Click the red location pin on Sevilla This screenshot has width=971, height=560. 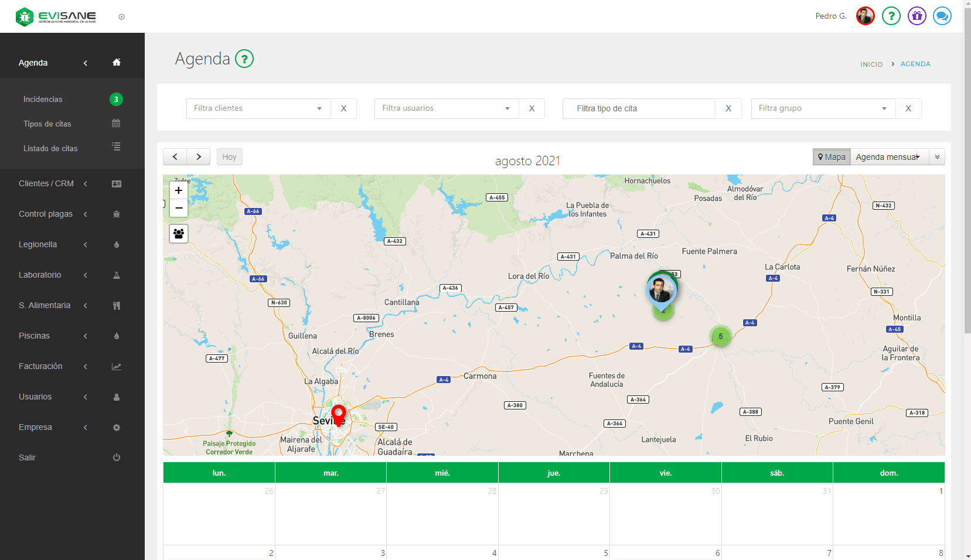pos(338,414)
